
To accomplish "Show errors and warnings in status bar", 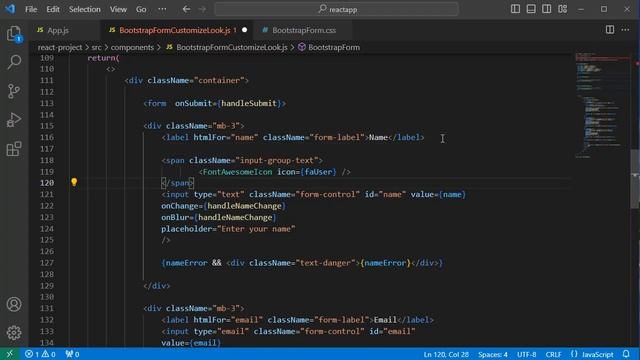I will pos(40,354).
